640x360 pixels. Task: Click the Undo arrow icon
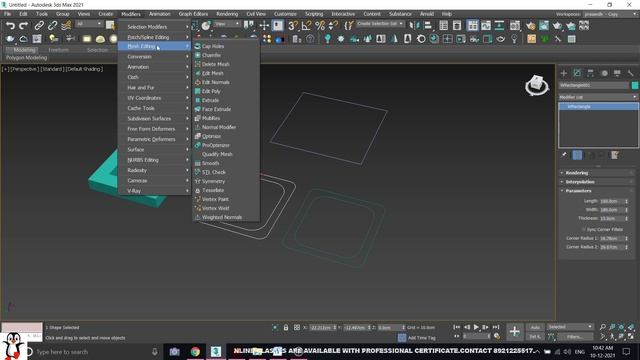point(10,26)
